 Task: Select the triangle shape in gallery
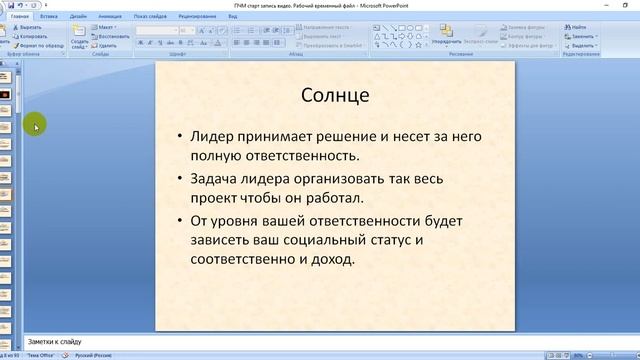click(377, 36)
